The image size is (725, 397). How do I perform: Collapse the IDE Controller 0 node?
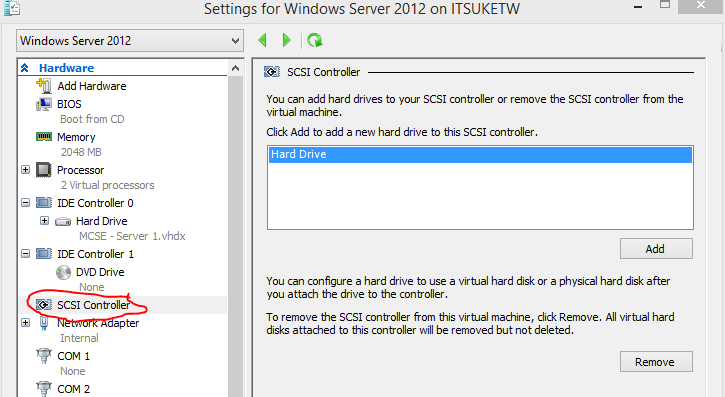pos(25,202)
